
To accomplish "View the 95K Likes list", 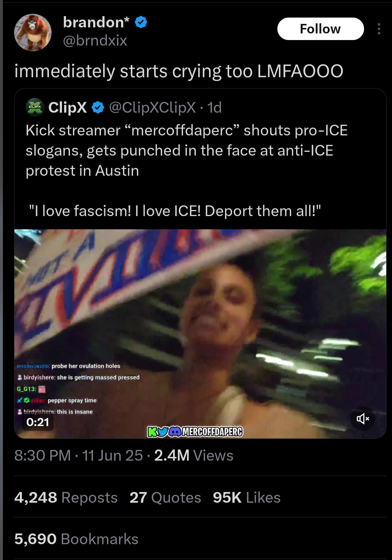I will (x=247, y=497).
